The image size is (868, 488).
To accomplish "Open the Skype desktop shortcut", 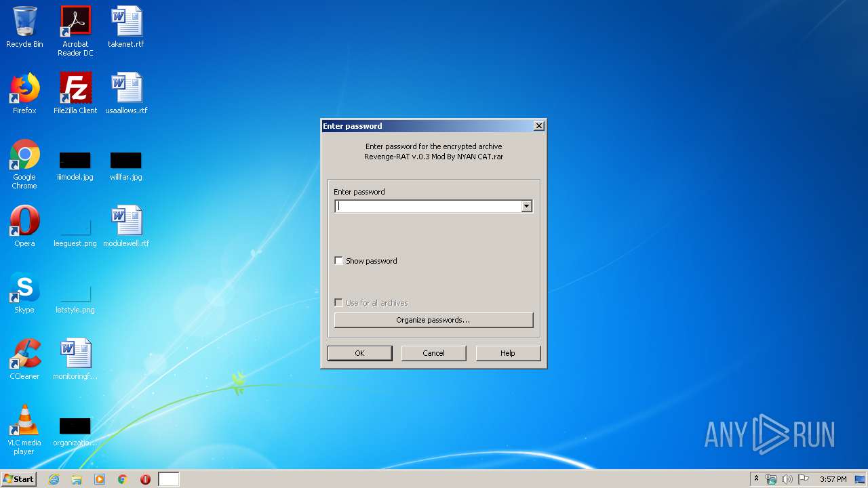I will (24, 293).
